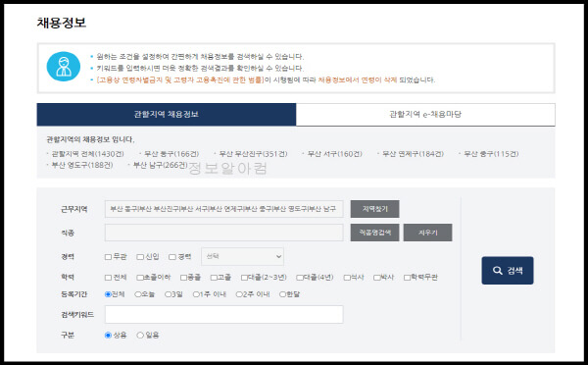This screenshot has height=365, width=588.
Task: Check the 석사 checkbox
Action: coord(347,278)
